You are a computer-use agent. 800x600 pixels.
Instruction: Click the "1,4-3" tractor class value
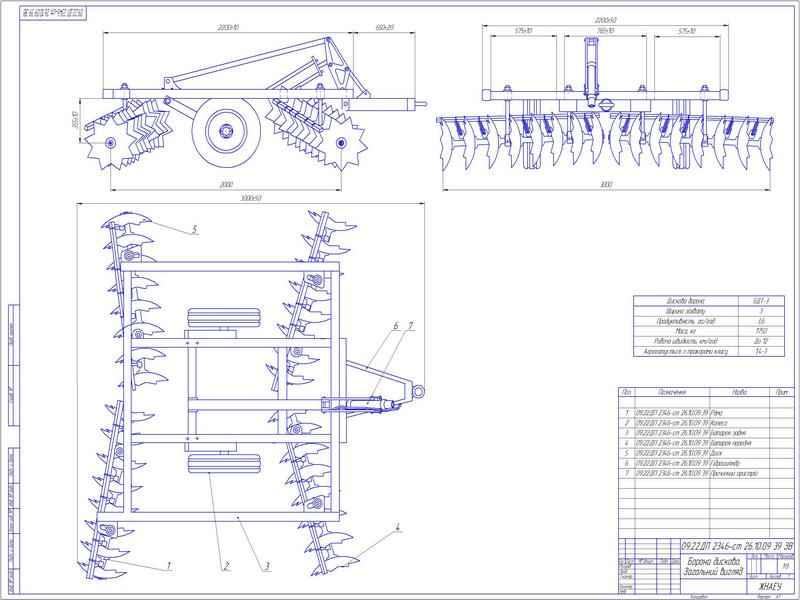(x=761, y=352)
